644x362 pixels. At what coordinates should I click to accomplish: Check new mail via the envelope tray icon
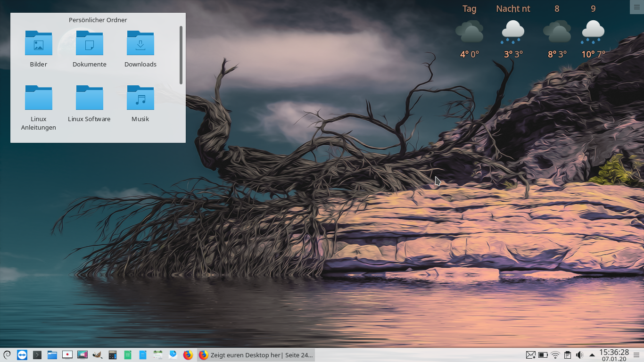pyautogui.click(x=531, y=355)
